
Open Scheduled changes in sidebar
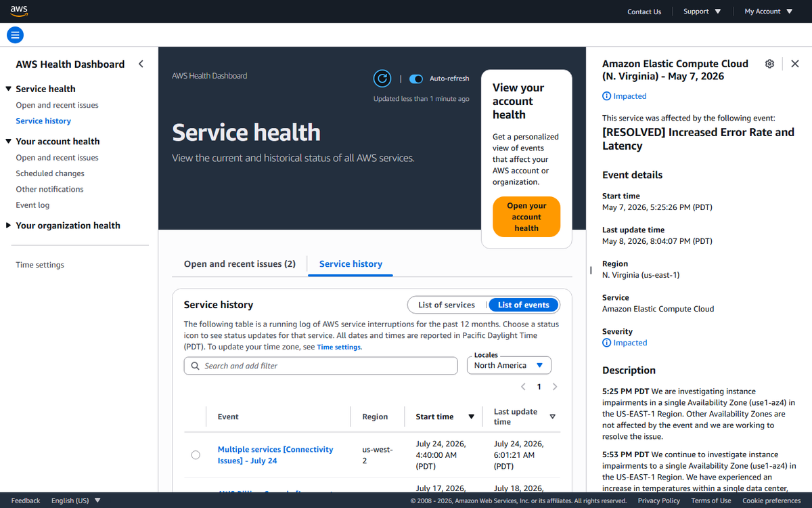click(x=50, y=173)
